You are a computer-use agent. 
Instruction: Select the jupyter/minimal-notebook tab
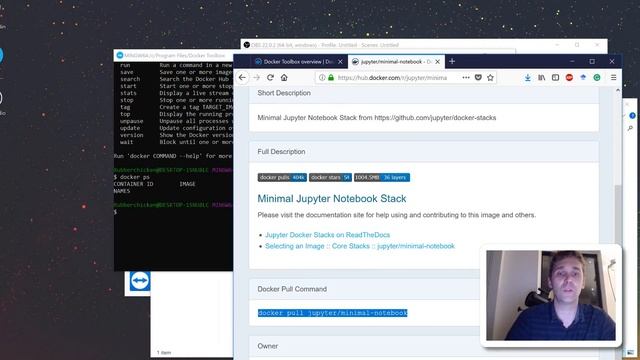click(x=396, y=62)
